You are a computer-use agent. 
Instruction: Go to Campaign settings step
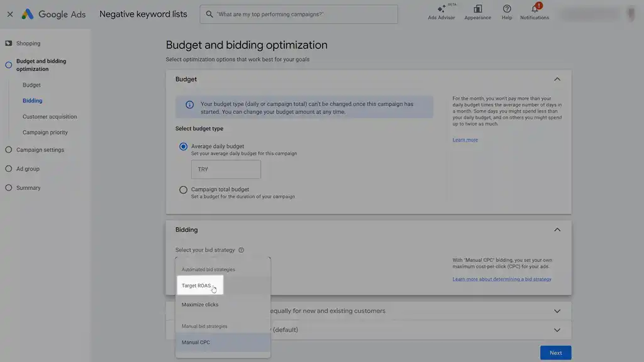(x=40, y=150)
